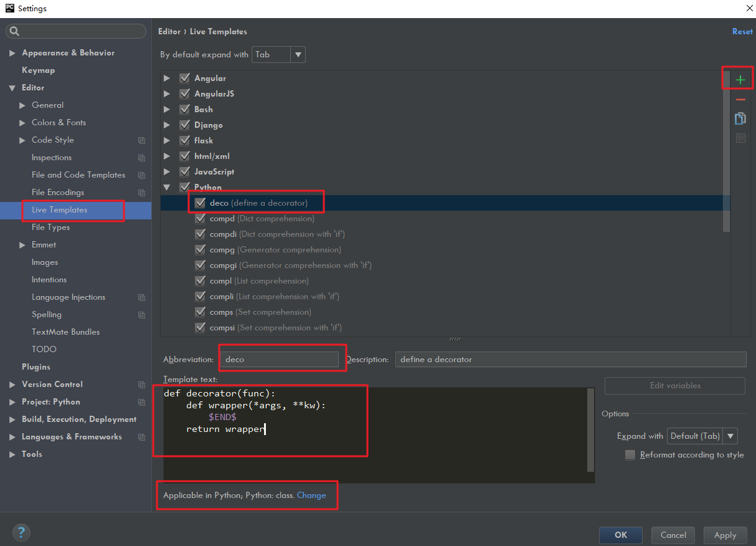The width and height of the screenshot is (756, 546).
Task: Click per-project icon beside Version Control
Action: (x=141, y=385)
